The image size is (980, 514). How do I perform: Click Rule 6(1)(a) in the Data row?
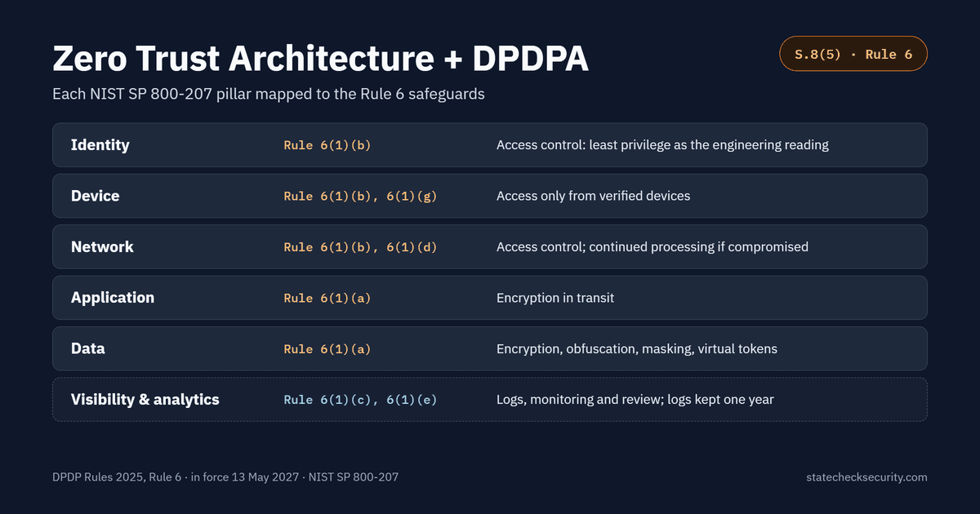tap(327, 348)
